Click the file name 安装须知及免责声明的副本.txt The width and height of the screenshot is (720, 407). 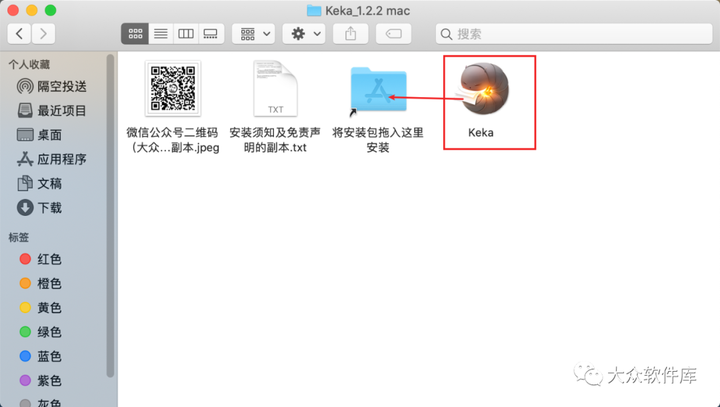[275, 140]
